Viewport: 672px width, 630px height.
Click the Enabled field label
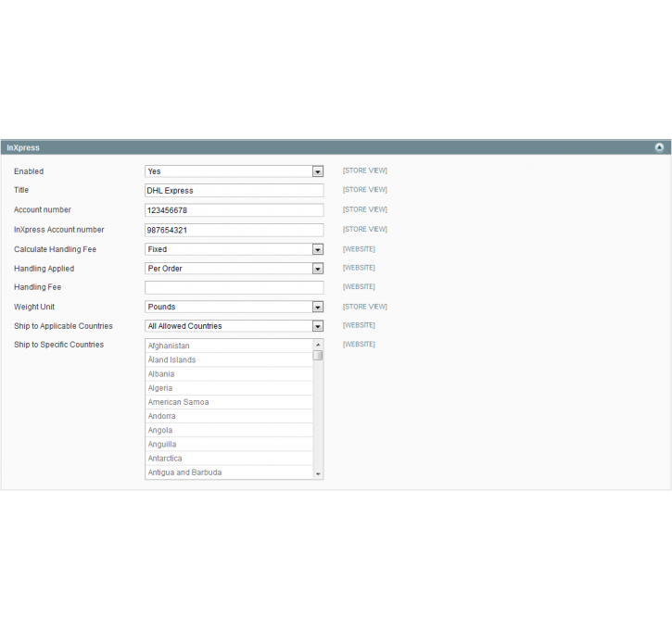29,171
